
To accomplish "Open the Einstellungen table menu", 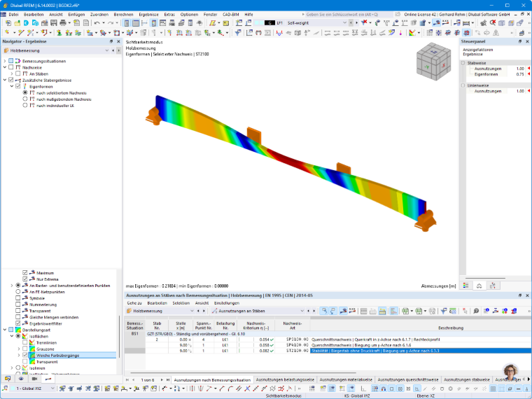I will click(227, 303).
